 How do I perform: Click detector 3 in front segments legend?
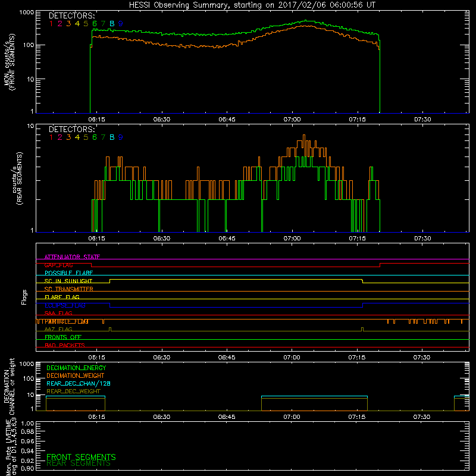pyautogui.click(x=68, y=23)
